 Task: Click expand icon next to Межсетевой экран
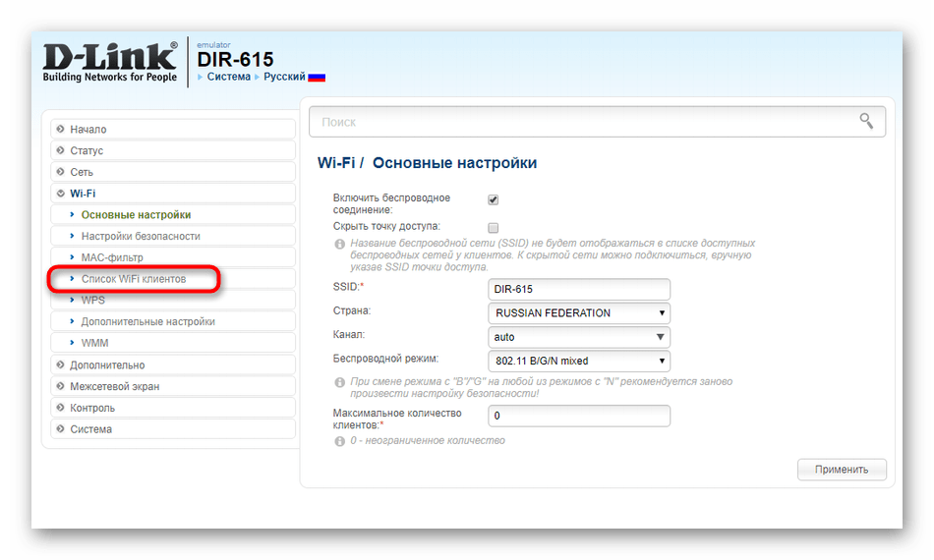(x=60, y=386)
